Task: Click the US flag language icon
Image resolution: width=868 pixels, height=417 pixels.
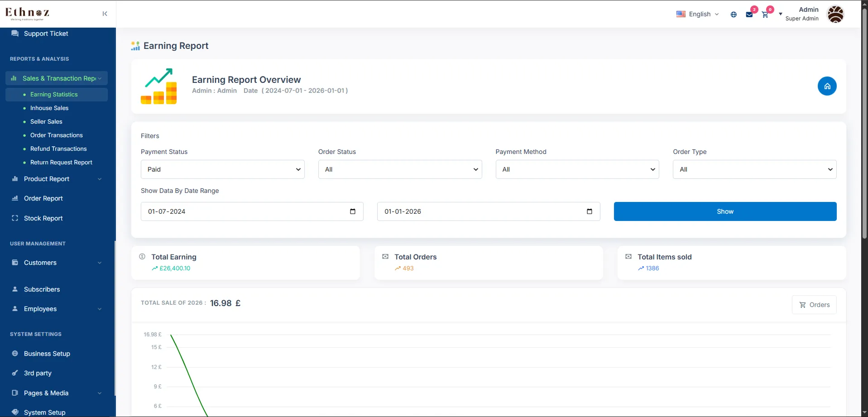Action: (681, 14)
